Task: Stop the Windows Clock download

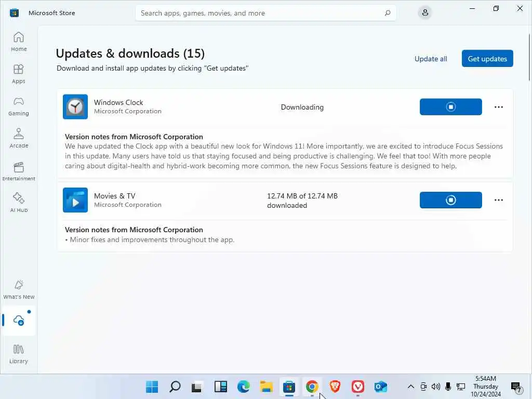Action: click(x=450, y=107)
